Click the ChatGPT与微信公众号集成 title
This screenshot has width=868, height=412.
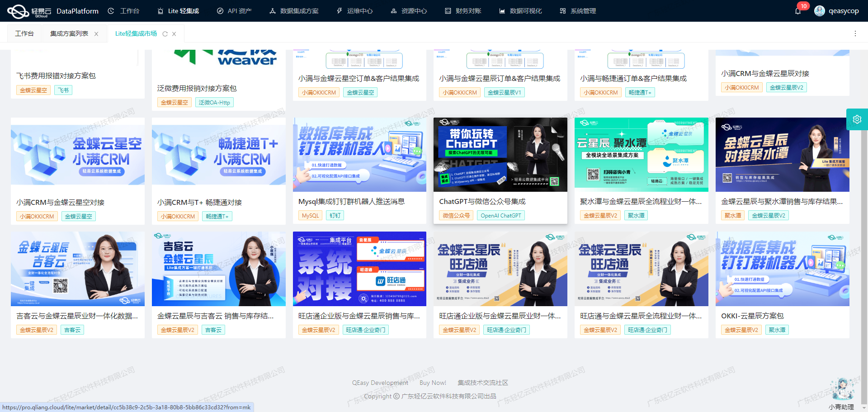(482, 201)
